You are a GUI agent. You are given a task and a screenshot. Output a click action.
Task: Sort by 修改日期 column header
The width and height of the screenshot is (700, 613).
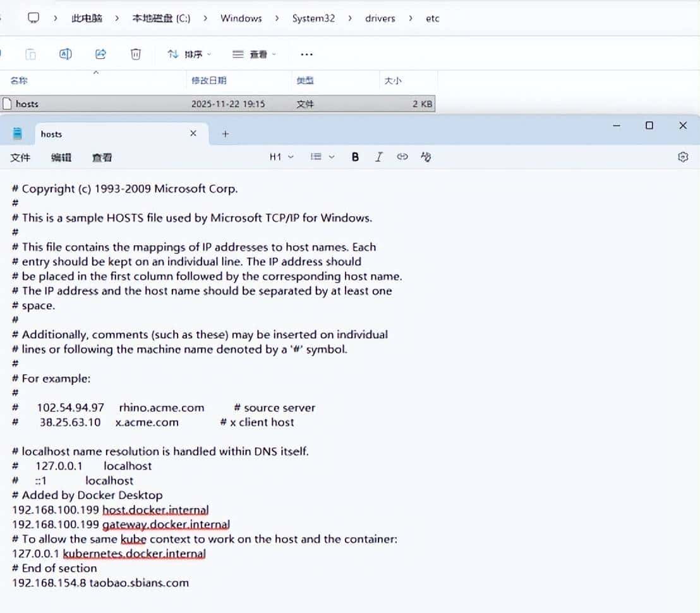[x=209, y=80]
